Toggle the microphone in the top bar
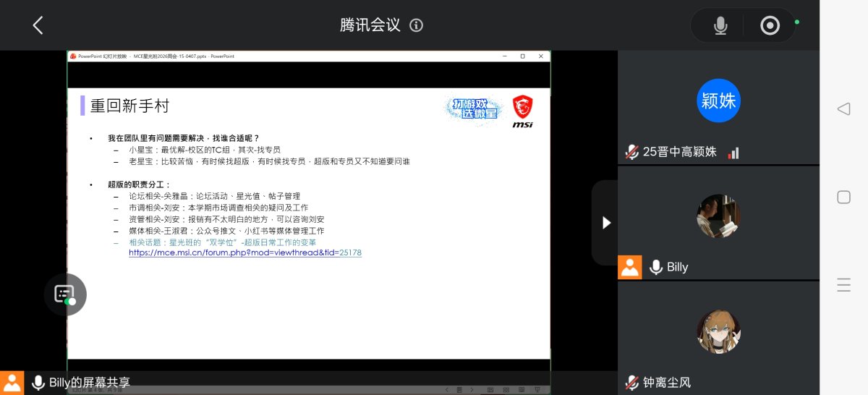868x395 pixels. tap(720, 26)
